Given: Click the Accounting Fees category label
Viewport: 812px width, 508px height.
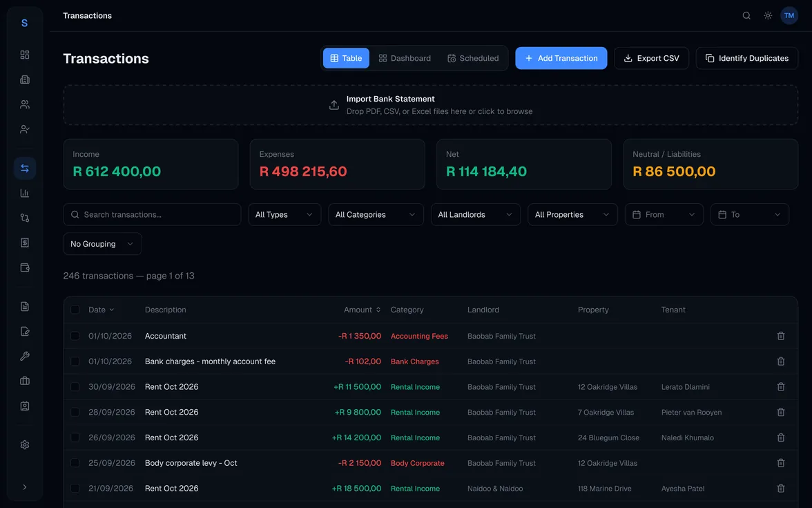Looking at the screenshot, I should pyautogui.click(x=419, y=336).
